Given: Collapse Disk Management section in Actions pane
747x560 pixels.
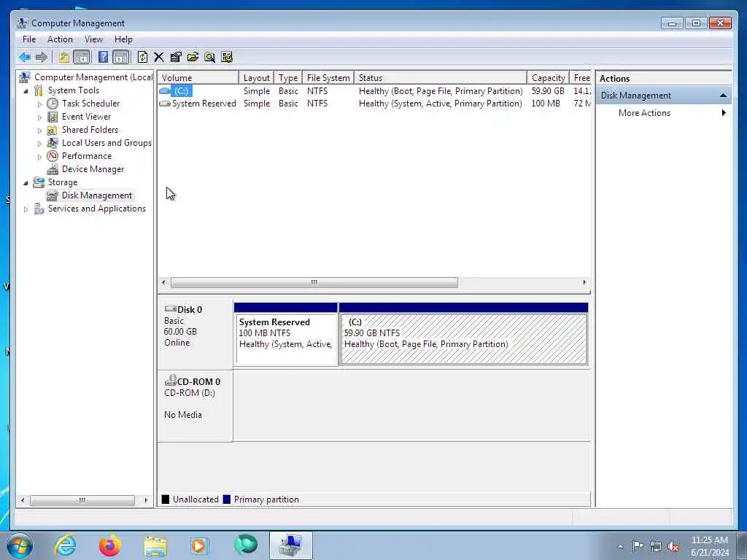Looking at the screenshot, I should [723, 96].
